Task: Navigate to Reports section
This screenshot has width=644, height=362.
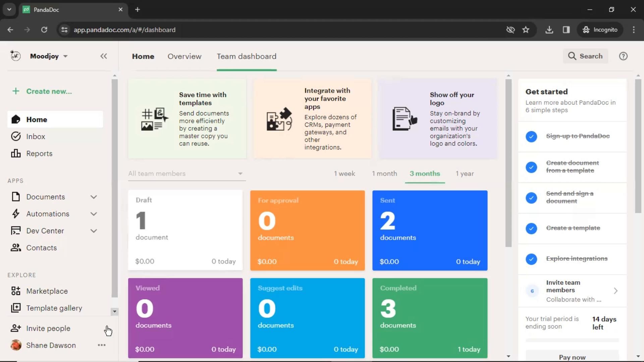Action: click(x=39, y=154)
